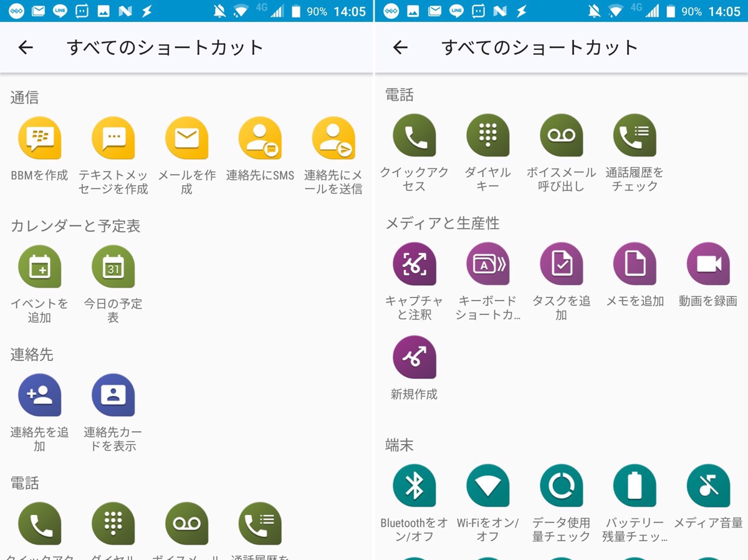The width and height of the screenshot is (748, 560).
Task: Tap the BBMを作成 shortcut icon
Action: pos(40,138)
